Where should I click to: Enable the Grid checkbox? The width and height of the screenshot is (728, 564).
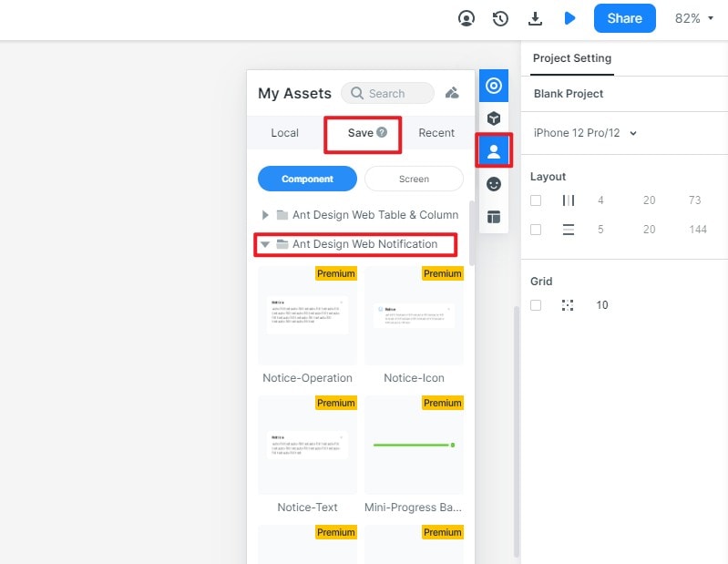click(536, 305)
